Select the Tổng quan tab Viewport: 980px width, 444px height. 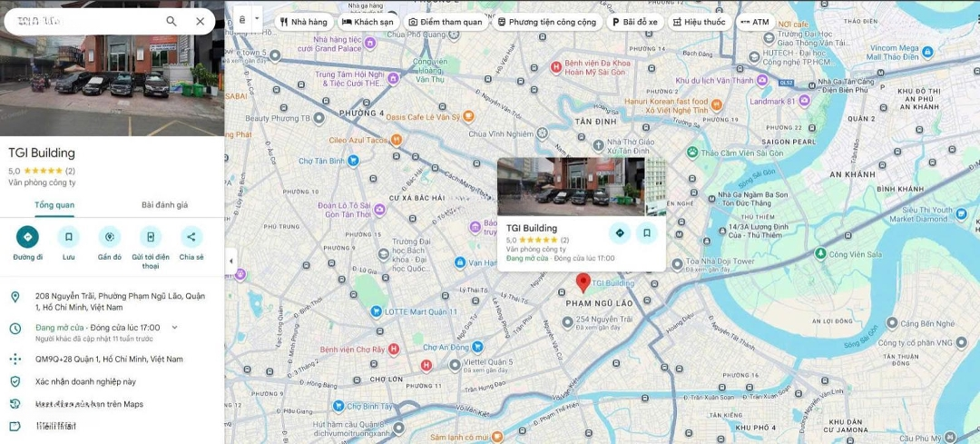point(54,205)
